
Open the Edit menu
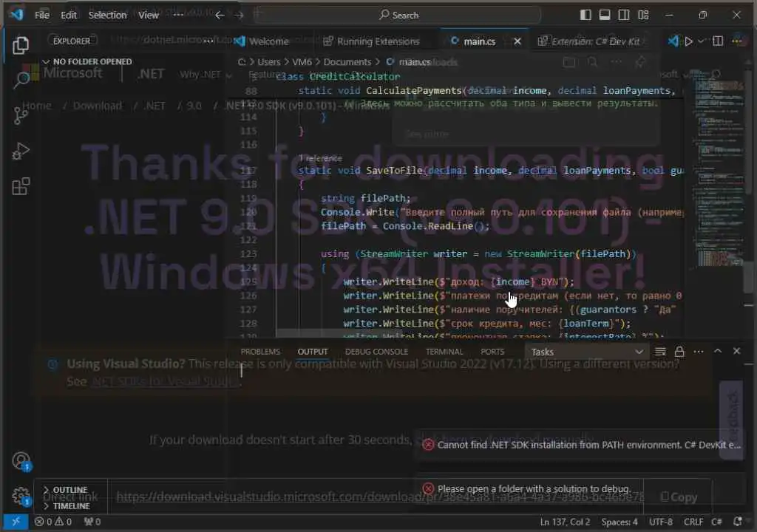[x=69, y=16]
